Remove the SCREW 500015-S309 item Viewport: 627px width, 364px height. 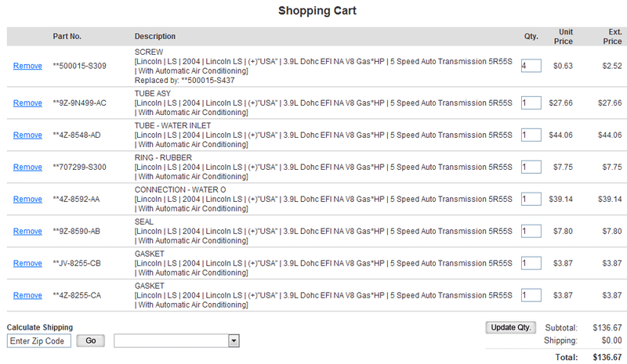pyautogui.click(x=27, y=66)
